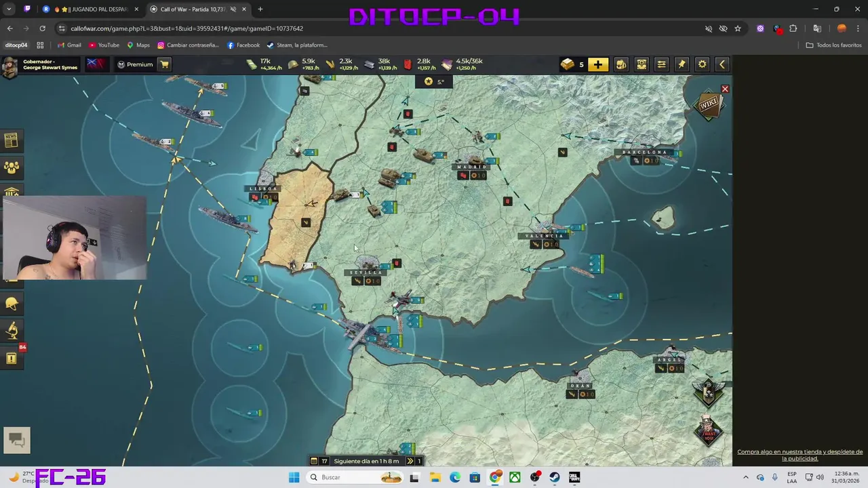
Task: Select the Barcelona city label
Action: [x=645, y=152]
